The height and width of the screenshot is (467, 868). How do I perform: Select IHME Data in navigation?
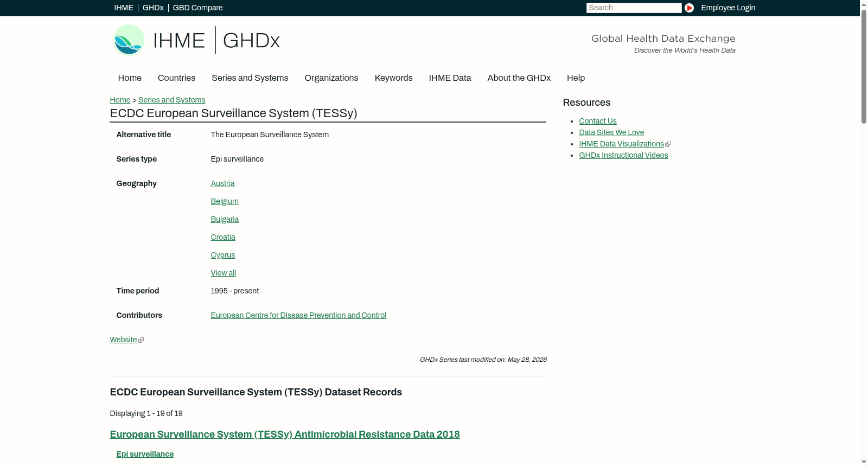[450, 78]
